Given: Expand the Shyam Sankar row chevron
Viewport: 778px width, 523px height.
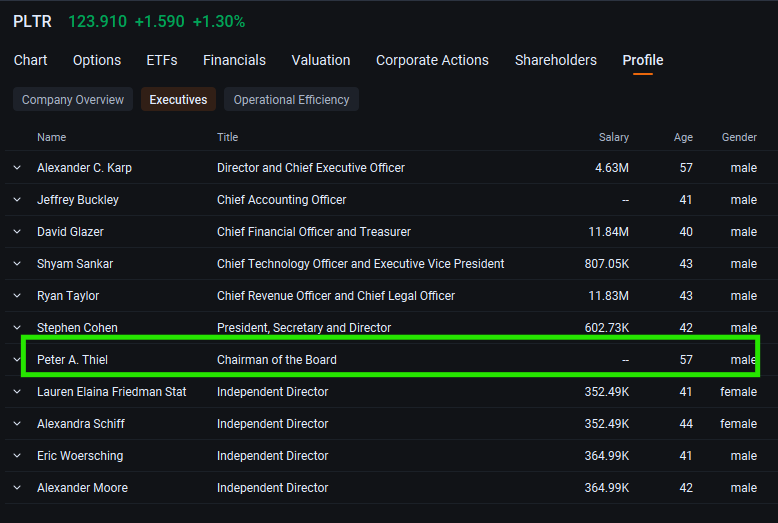Looking at the screenshot, I should (17, 263).
